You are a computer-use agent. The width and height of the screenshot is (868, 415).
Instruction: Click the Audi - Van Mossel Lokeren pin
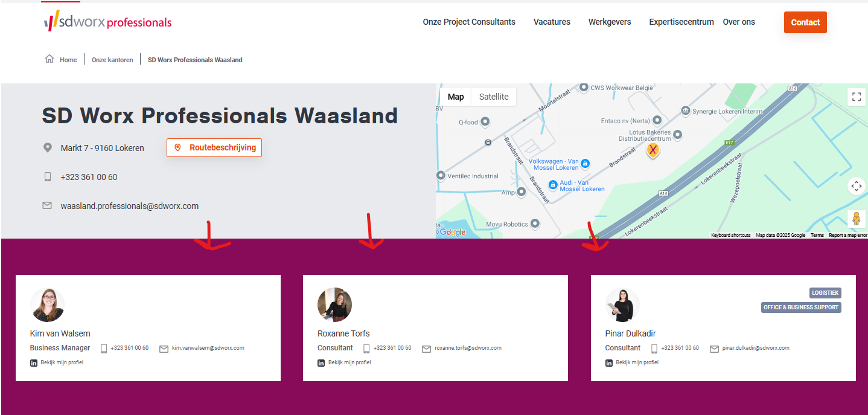point(552,185)
